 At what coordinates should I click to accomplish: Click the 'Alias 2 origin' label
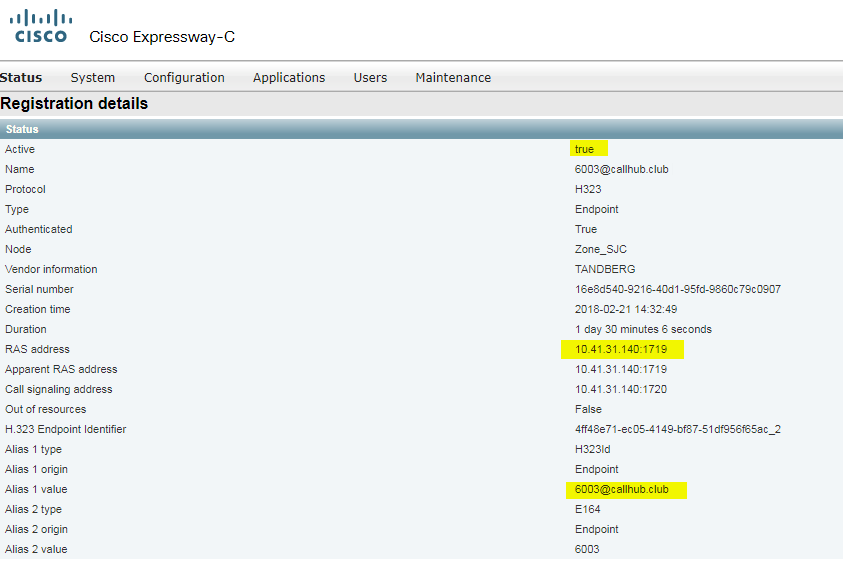[x=37, y=529]
